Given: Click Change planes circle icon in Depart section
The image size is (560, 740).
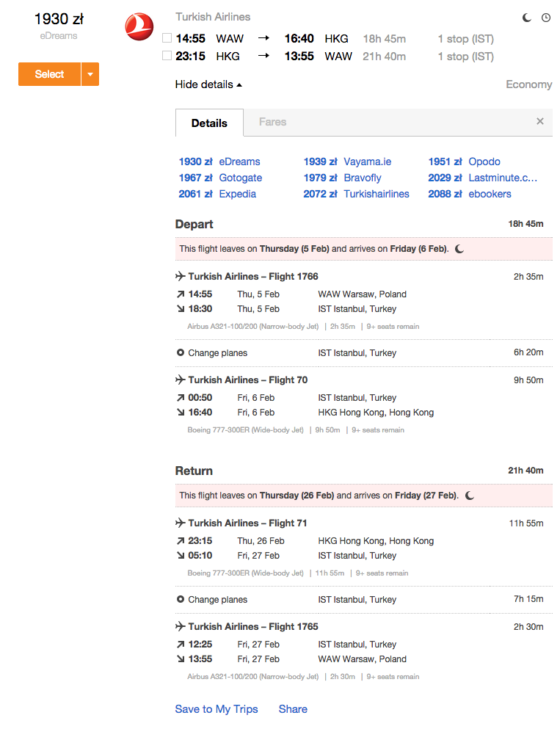Looking at the screenshot, I should point(181,352).
